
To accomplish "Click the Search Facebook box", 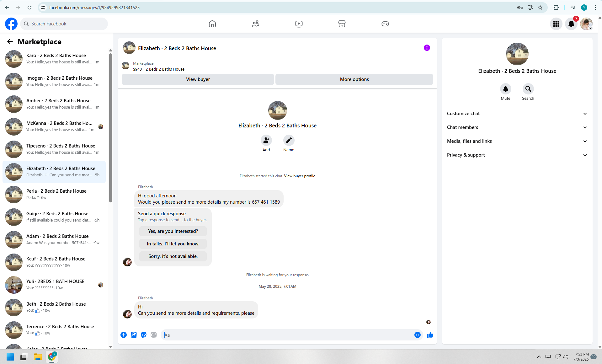I will click(x=64, y=24).
